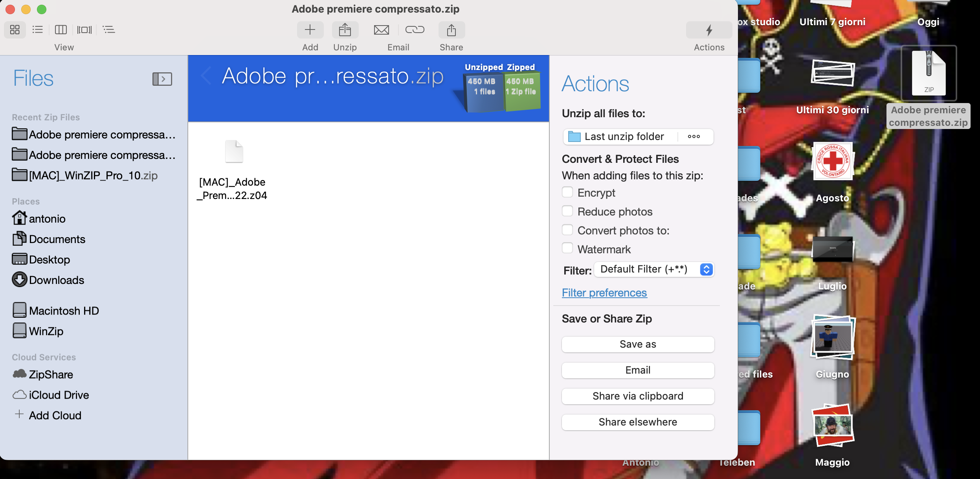Viewport: 980px width, 479px height.
Task: Open the Downloads place
Action: (x=48, y=280)
